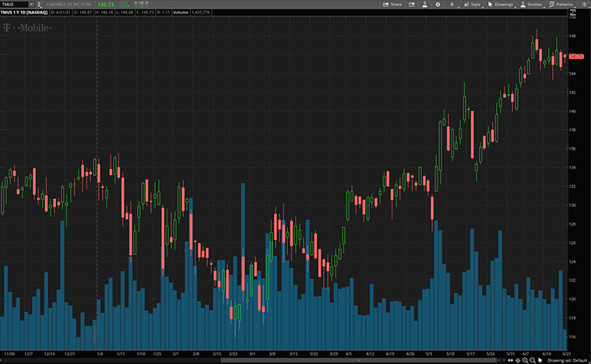Image resolution: width=591 pixels, height=364 pixels.
Task: Click the TMUS symbol input field
Action: [x=14, y=4]
